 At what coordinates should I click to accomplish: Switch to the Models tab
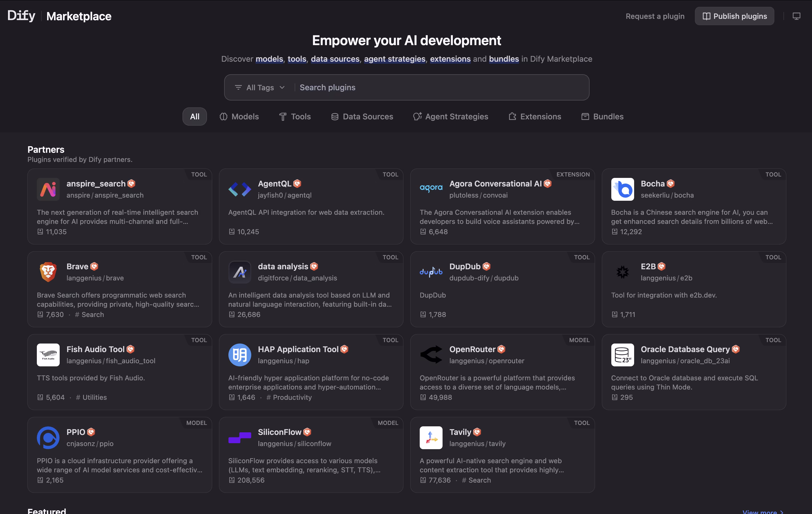click(x=239, y=116)
